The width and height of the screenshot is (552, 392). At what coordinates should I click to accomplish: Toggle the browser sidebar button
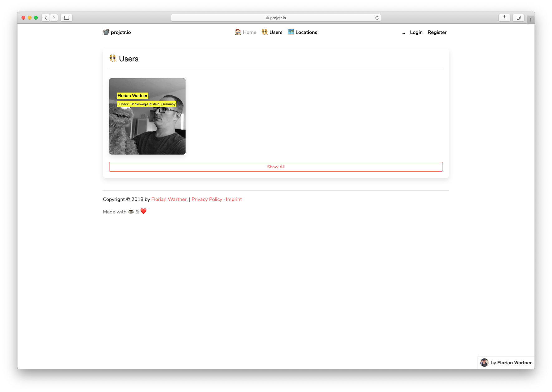pos(66,18)
